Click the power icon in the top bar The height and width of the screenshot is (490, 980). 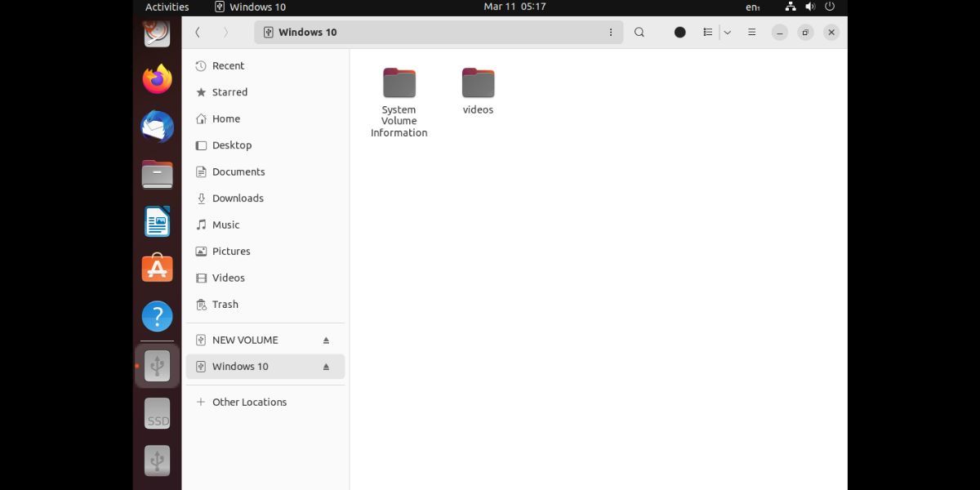coord(830,7)
